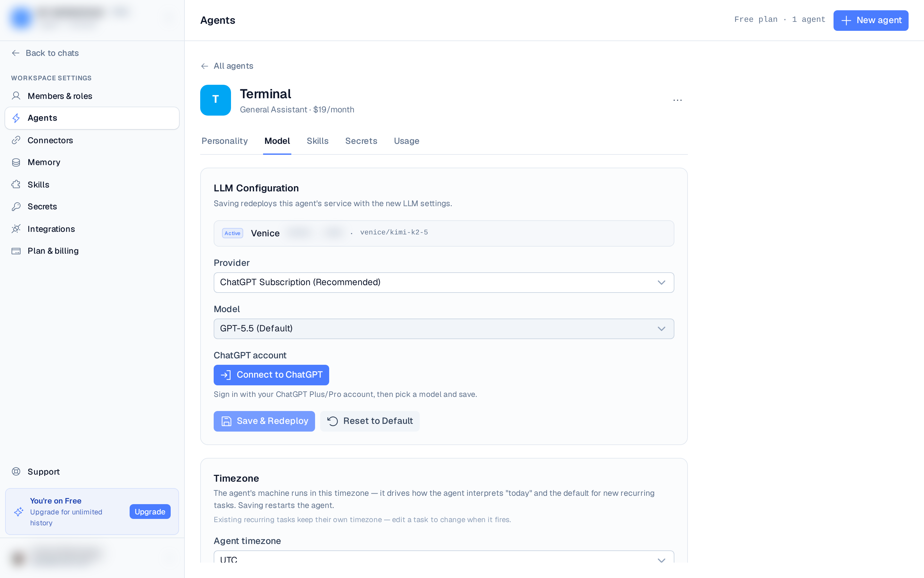Open the three-dot agent options menu
924x578 pixels.
pos(677,100)
